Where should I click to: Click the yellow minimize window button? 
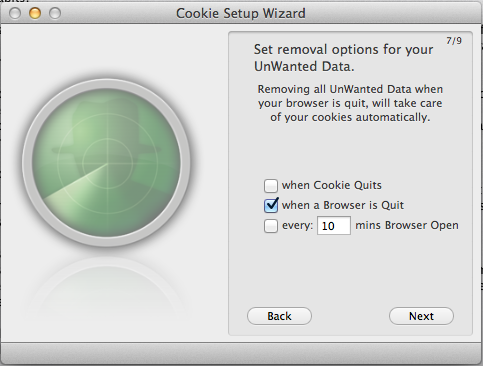point(35,13)
